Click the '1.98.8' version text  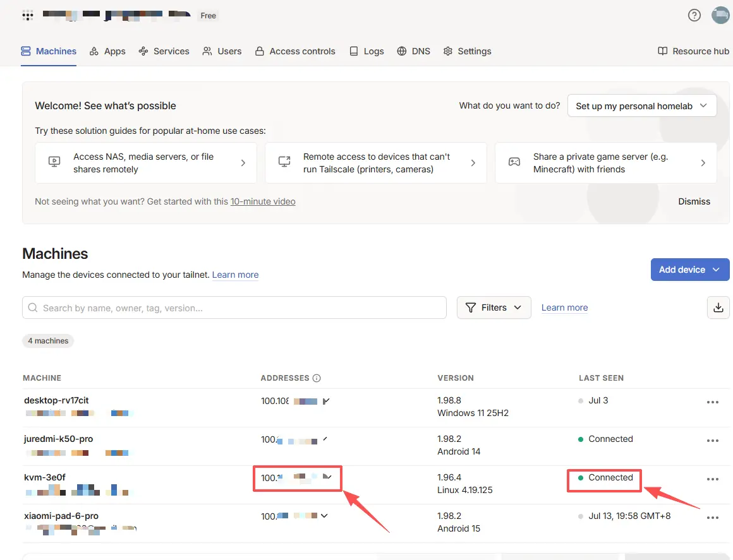point(449,401)
